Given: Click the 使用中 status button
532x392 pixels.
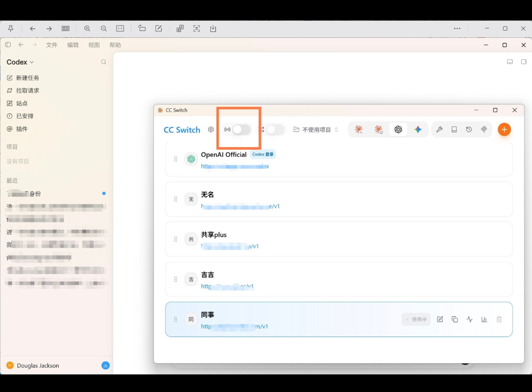Looking at the screenshot, I should [416, 319].
